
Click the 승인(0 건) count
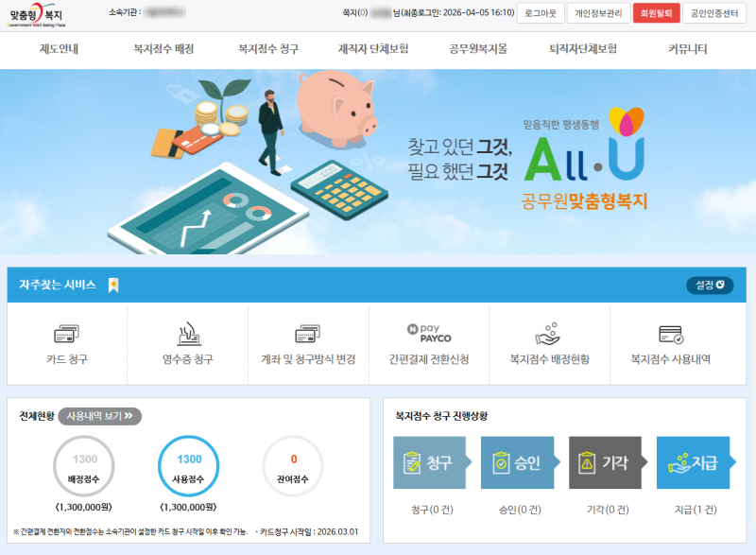tap(520, 510)
